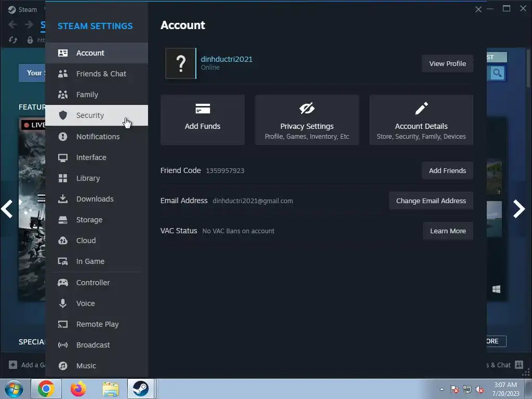Click the email dinhductri2021@gmail.com text
Screen dimensions: 532x399
253,201
